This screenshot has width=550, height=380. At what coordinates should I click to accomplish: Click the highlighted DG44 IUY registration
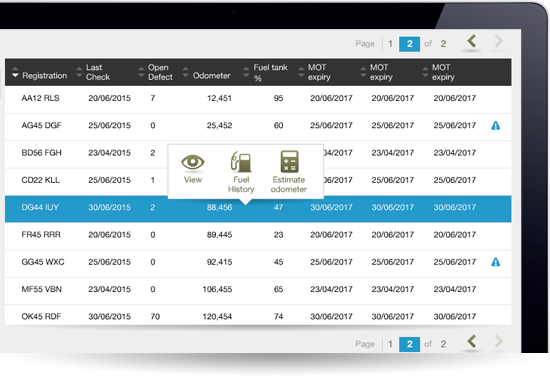click(x=40, y=207)
